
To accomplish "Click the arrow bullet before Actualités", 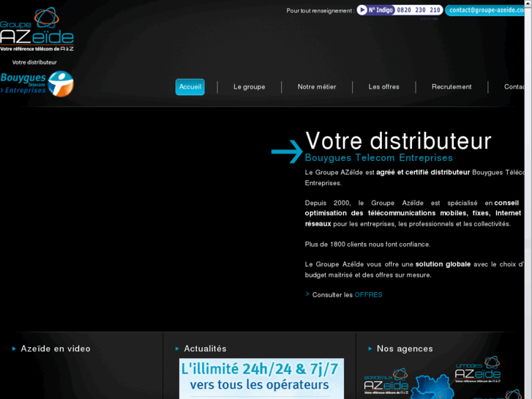I will tap(177, 348).
